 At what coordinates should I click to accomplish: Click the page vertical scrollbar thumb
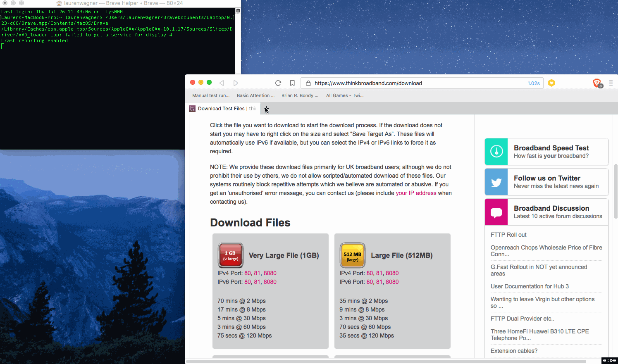coord(616,191)
